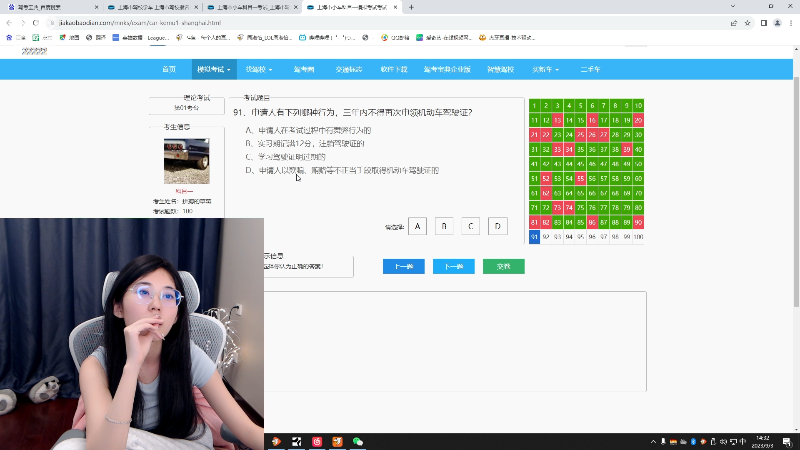
Task: Switch to the second browser tab
Action: [x=152, y=7]
